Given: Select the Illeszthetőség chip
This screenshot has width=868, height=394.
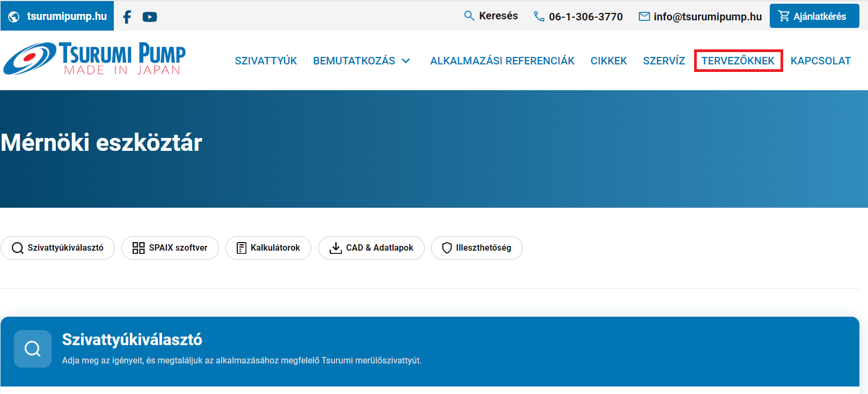Looking at the screenshot, I should (x=477, y=248).
